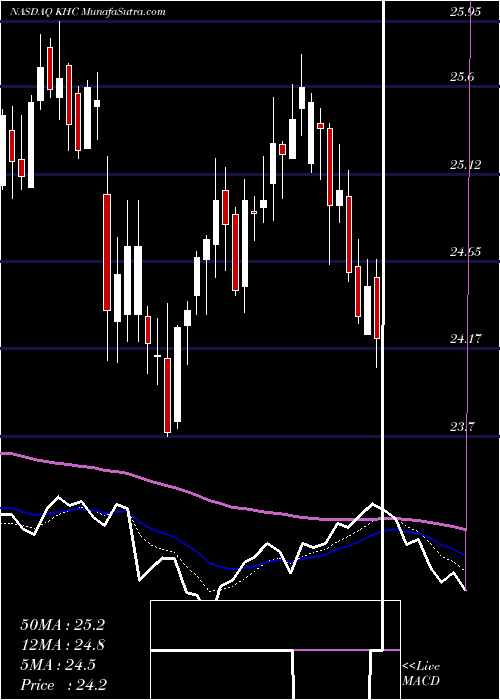Image resolution: width=500 pixels, height=700 pixels.
Task: Select the 25.95 price axis label
Action: point(465,12)
